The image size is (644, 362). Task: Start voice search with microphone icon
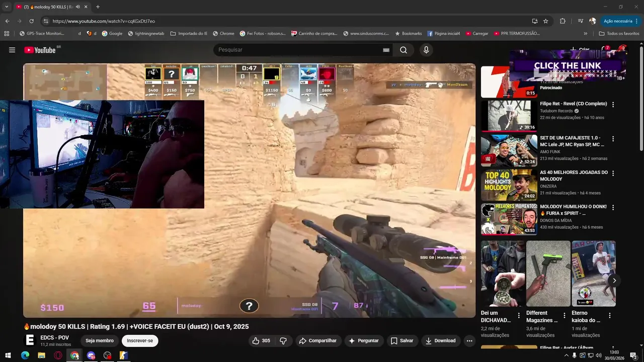coord(426,50)
